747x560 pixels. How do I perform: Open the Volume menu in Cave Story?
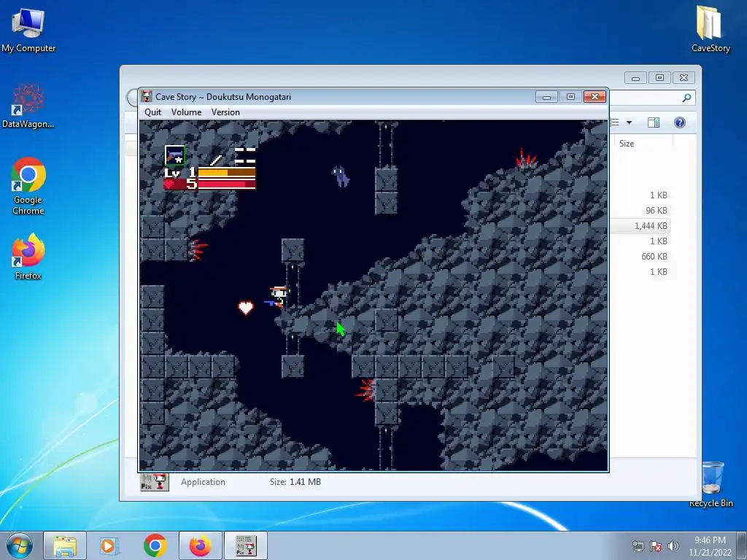186,112
